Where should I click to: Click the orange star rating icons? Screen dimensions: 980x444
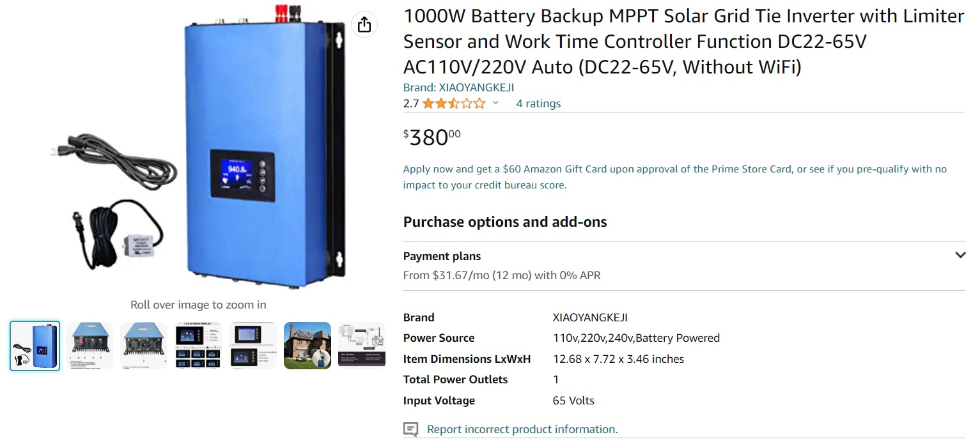coord(453,103)
